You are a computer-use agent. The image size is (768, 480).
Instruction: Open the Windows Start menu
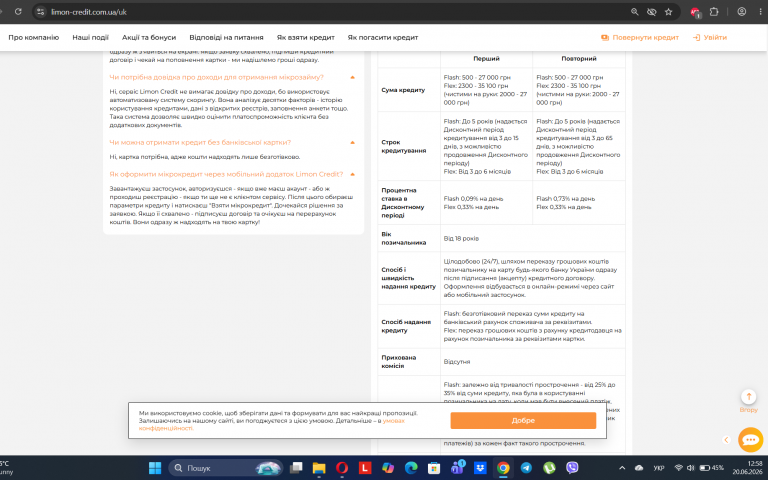pos(155,468)
